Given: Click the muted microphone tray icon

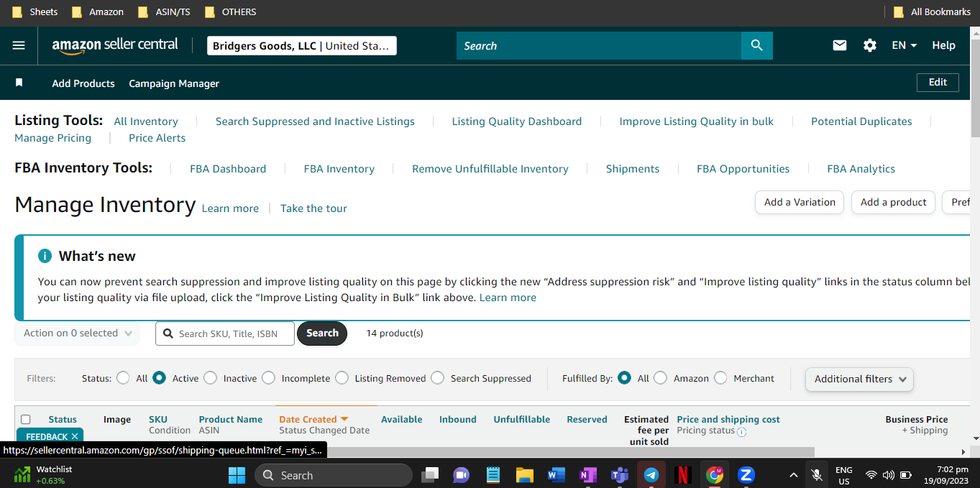Looking at the screenshot, I should click(x=816, y=475).
